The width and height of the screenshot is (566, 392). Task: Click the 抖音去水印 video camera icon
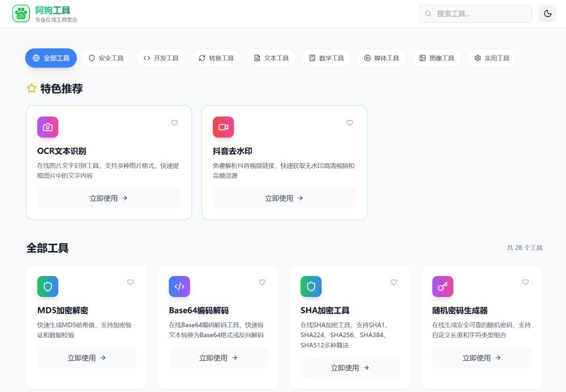223,127
